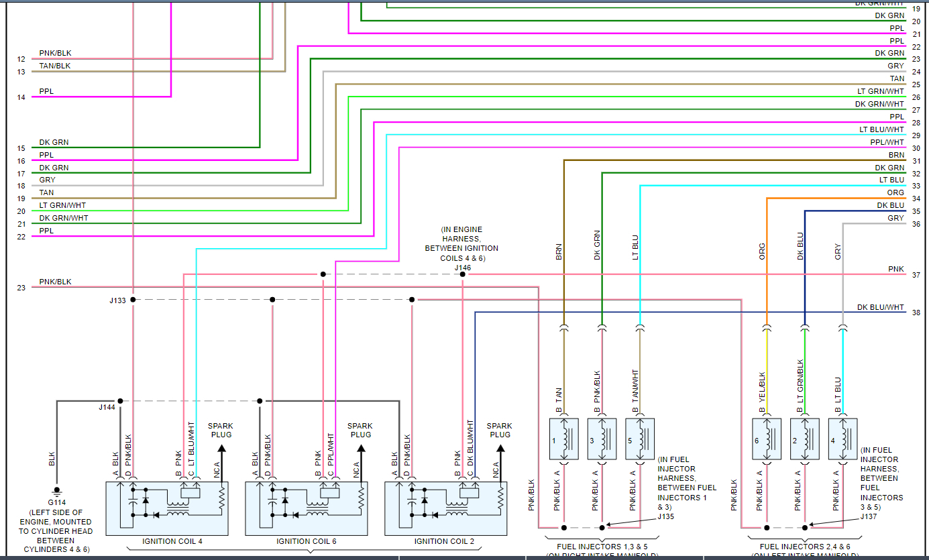
Task: Select the 'IGNITION COIL 6' label
Action: click(x=307, y=541)
